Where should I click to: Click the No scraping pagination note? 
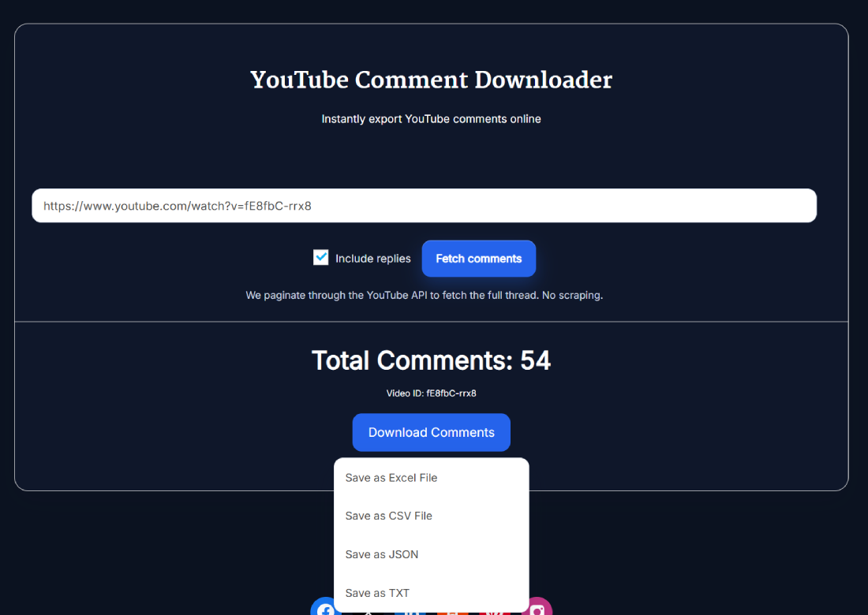[x=424, y=296]
